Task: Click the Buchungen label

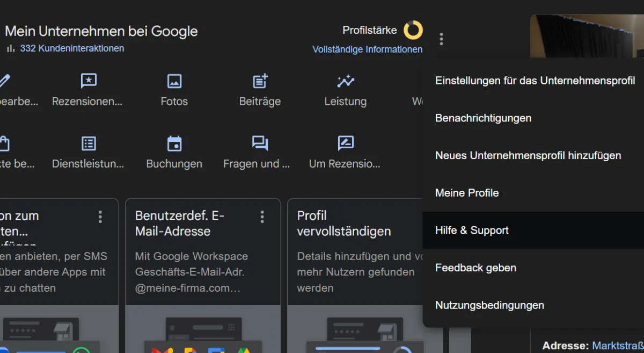Action: click(x=174, y=164)
